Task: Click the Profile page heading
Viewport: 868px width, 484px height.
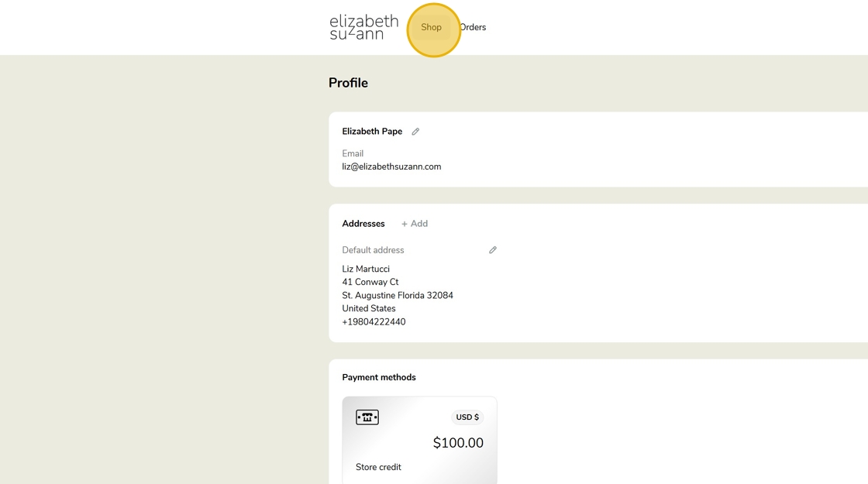Action: click(x=348, y=83)
